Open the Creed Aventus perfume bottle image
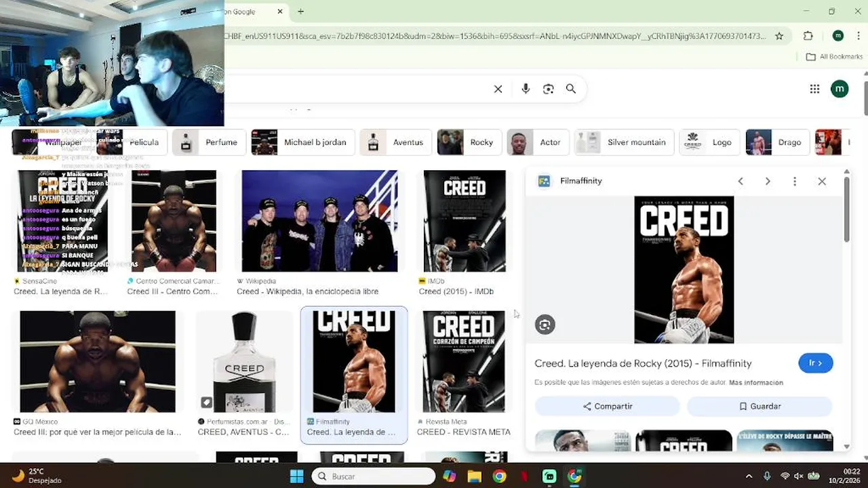 (244, 361)
